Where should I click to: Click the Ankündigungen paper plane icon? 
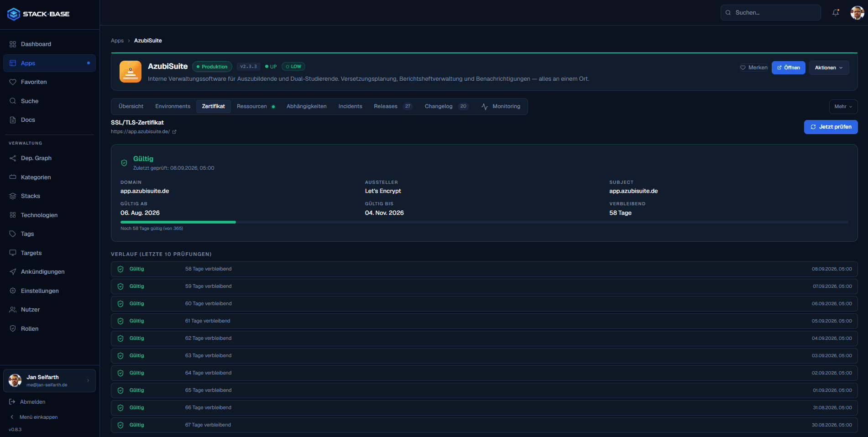[13, 272]
